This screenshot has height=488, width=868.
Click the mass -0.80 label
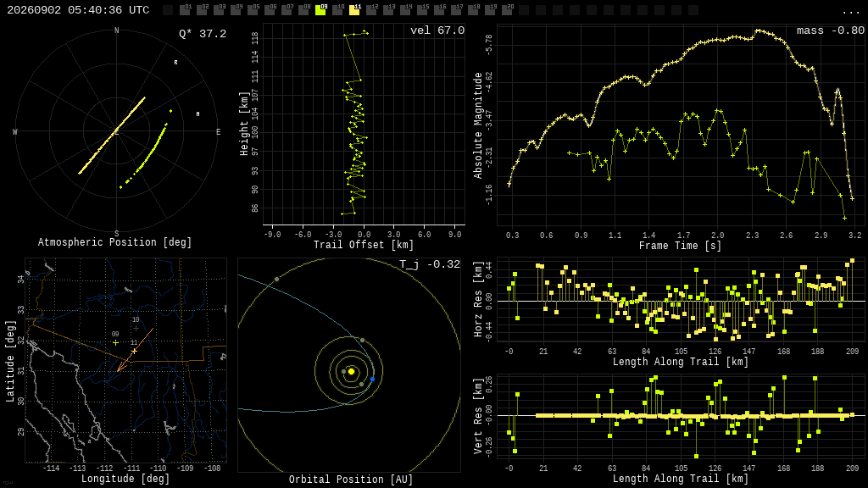click(831, 30)
